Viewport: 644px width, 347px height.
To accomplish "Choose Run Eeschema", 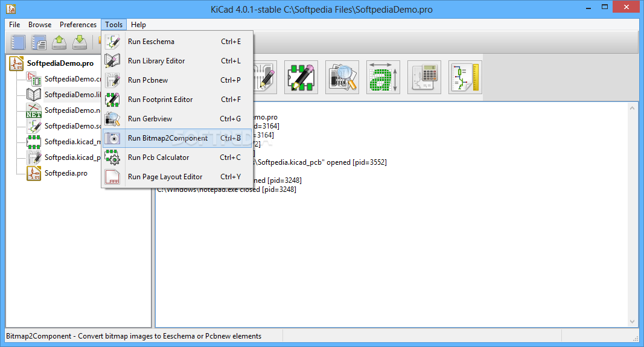I will coord(177,42).
